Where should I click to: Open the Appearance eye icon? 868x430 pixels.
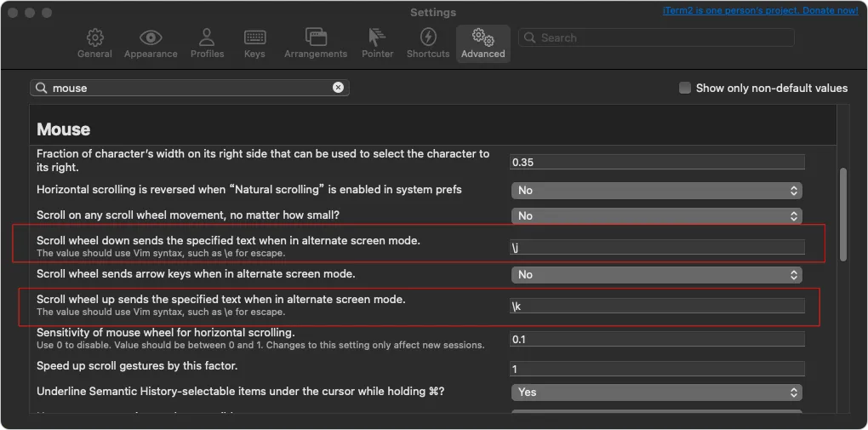click(x=150, y=38)
